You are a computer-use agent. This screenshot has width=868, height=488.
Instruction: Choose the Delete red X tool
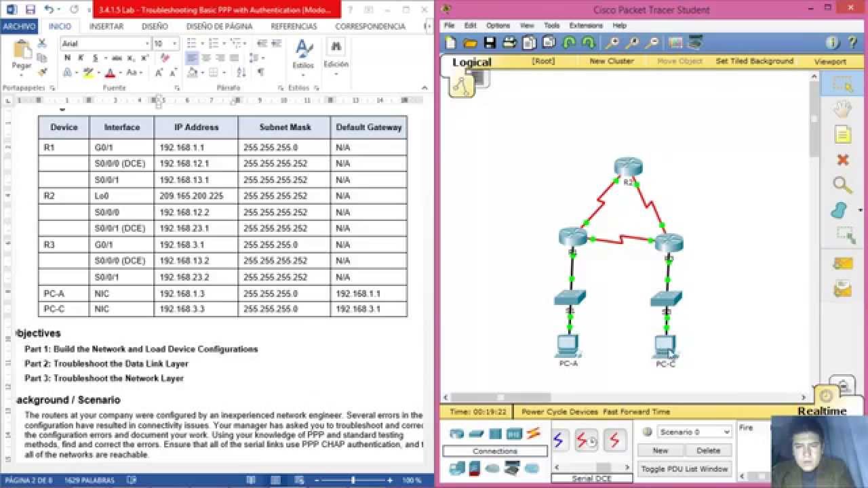[x=842, y=160]
